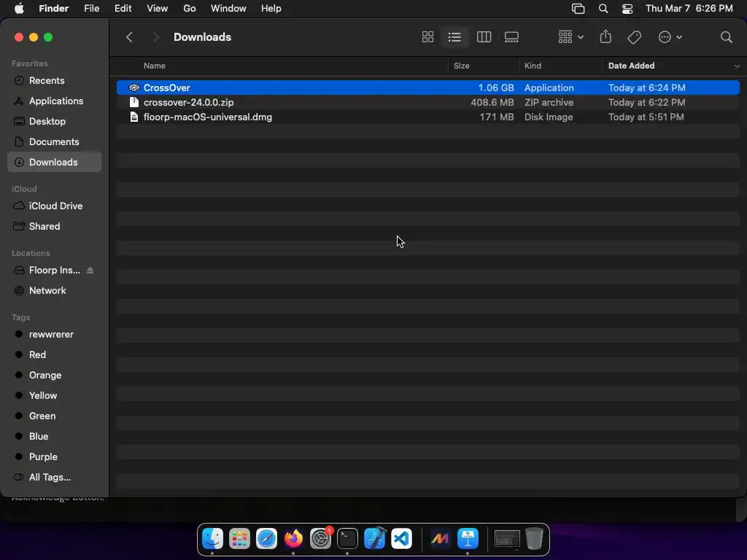Select Downloads in the sidebar

click(54, 162)
